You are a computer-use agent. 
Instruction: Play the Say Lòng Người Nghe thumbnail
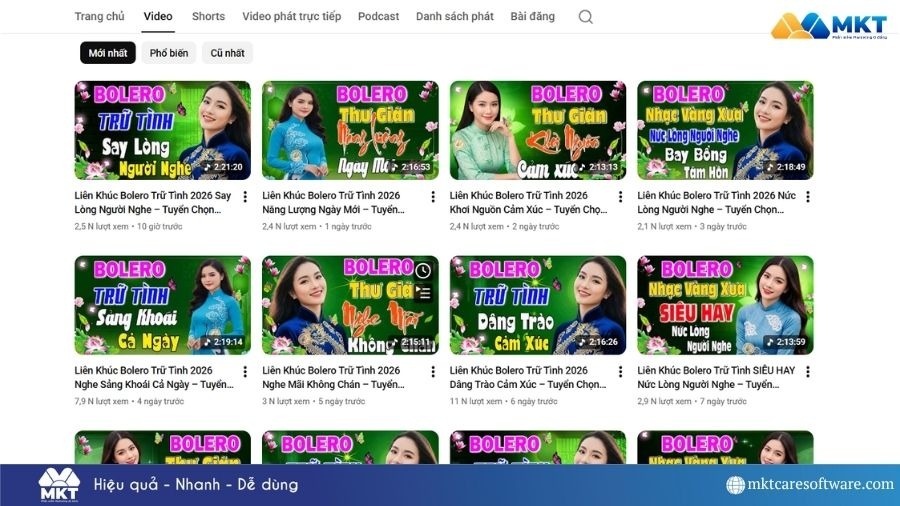tap(162, 130)
